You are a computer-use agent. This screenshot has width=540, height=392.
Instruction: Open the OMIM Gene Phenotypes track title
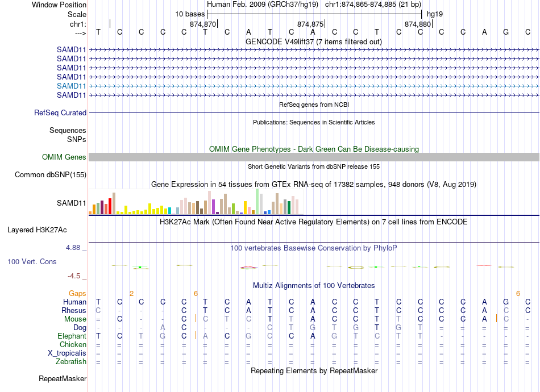pos(314,149)
